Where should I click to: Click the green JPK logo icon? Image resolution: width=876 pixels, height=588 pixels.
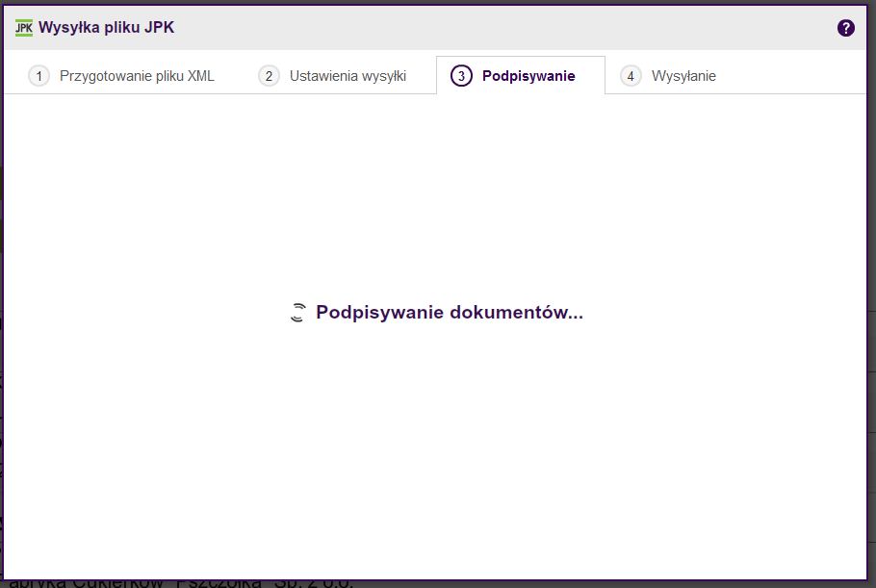click(x=24, y=28)
